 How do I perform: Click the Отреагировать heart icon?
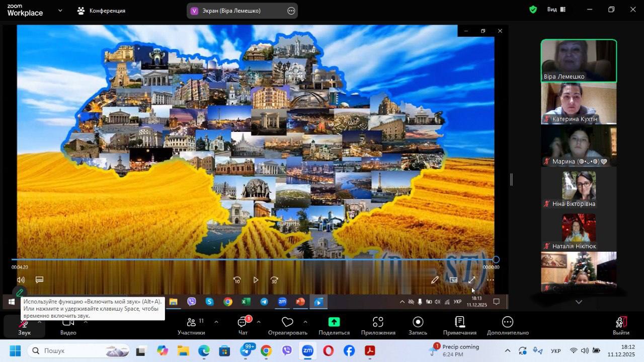coord(287,322)
